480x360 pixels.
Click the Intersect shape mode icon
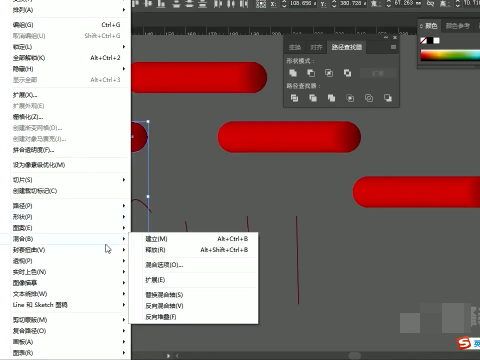point(329,73)
